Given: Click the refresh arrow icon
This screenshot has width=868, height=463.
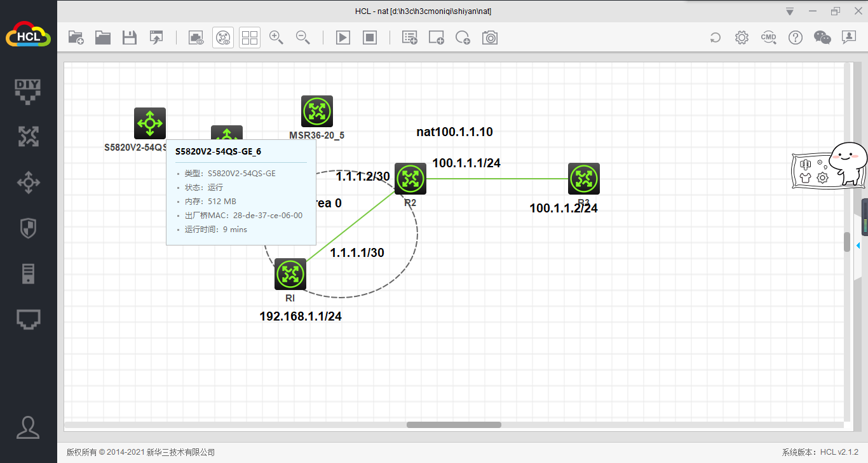Looking at the screenshot, I should [715, 38].
